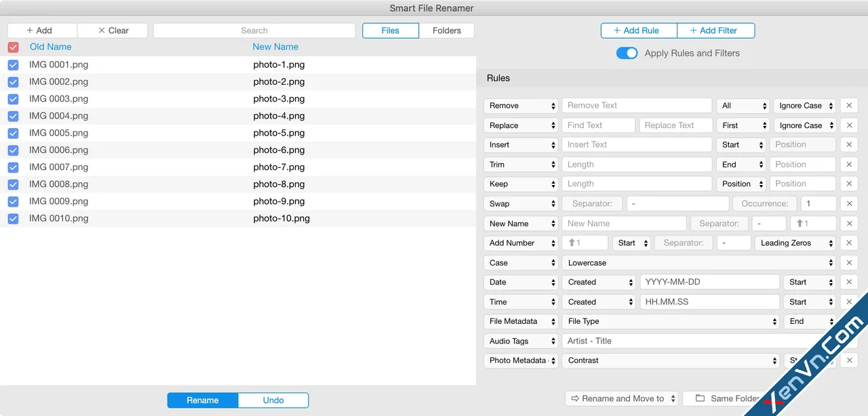This screenshot has height=416, width=868.
Task: Uncheck IMG 0009.png checkbox
Action: (13, 201)
